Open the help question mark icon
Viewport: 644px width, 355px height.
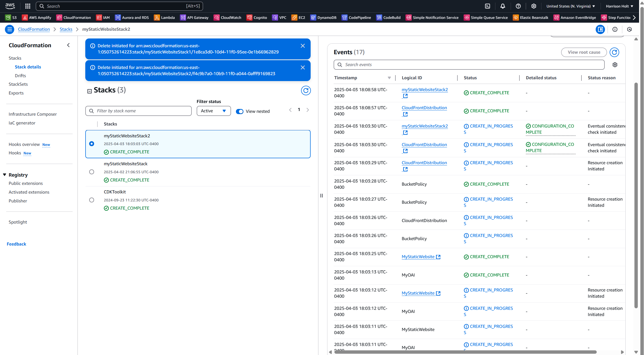point(518,6)
